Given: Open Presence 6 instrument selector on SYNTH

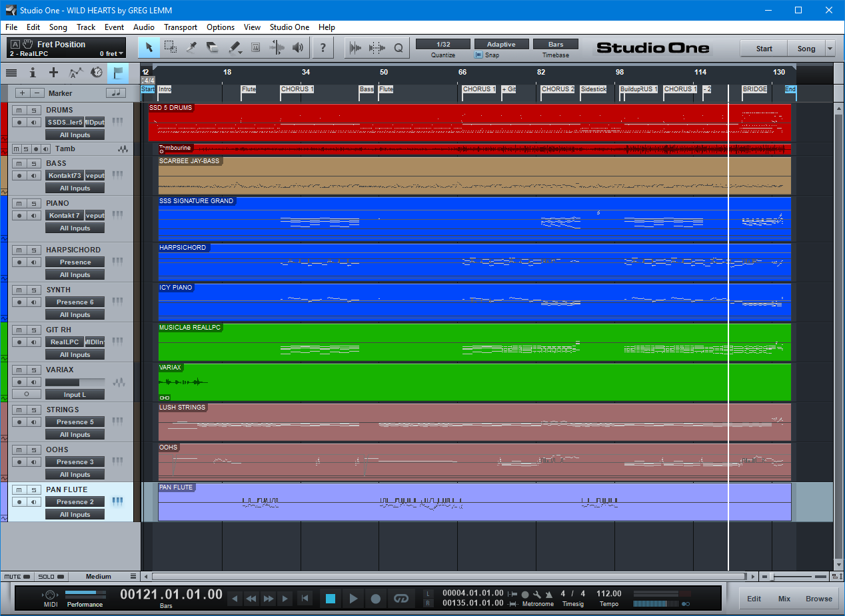Looking at the screenshot, I should 75,302.
